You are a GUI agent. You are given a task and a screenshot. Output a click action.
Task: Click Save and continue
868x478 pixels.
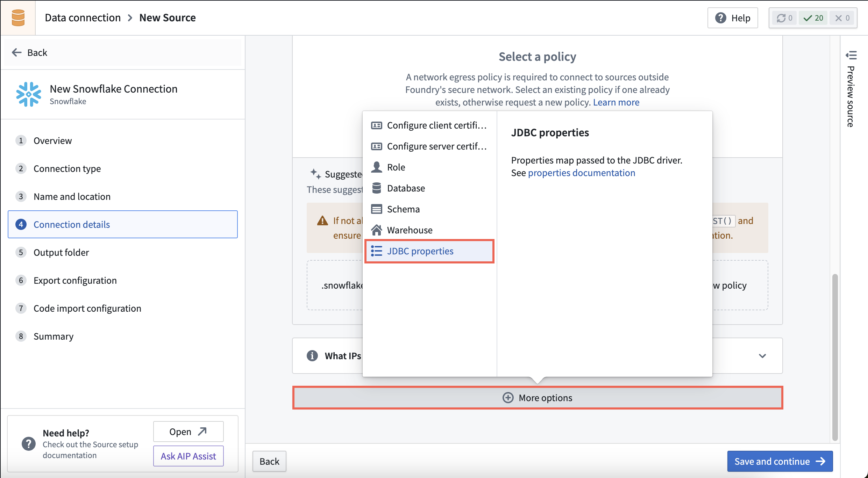(780, 461)
